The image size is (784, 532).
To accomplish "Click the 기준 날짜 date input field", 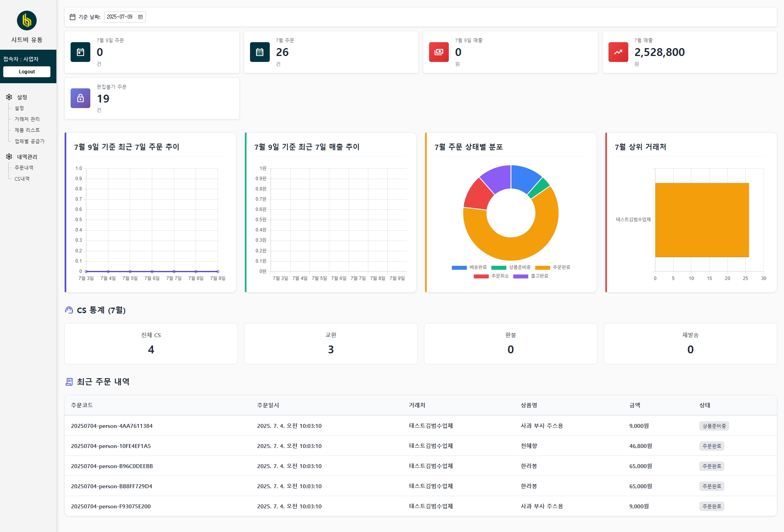I will click(x=125, y=17).
